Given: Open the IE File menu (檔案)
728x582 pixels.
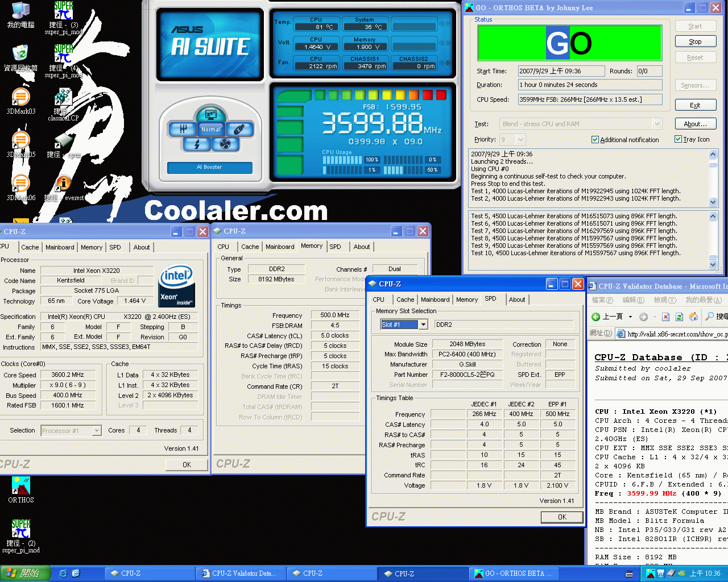Looking at the screenshot, I should click(x=602, y=300).
